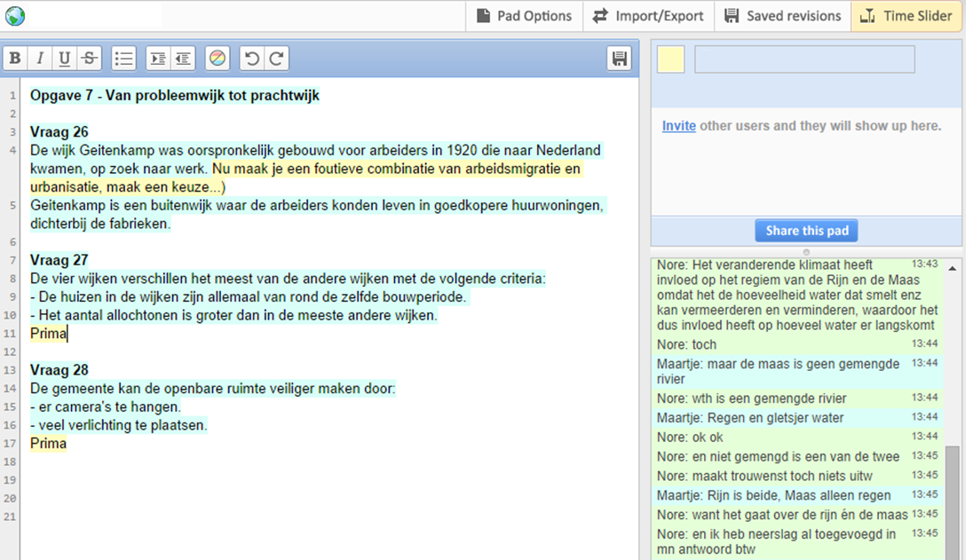Apply underline formatting
This screenshot has height=560, width=973.
(65, 59)
